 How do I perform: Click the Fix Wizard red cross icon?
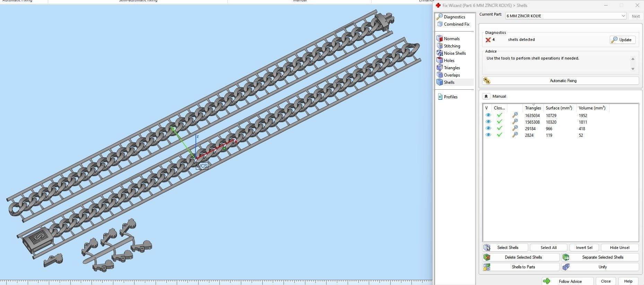(438, 5)
